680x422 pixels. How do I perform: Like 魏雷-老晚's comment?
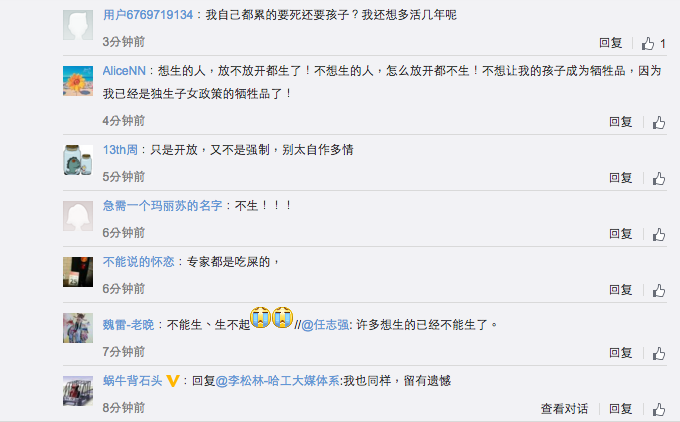pos(659,353)
